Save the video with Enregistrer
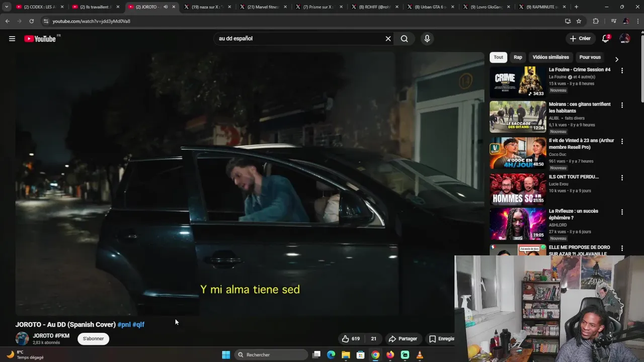This screenshot has width=644, height=362. tap(441, 339)
